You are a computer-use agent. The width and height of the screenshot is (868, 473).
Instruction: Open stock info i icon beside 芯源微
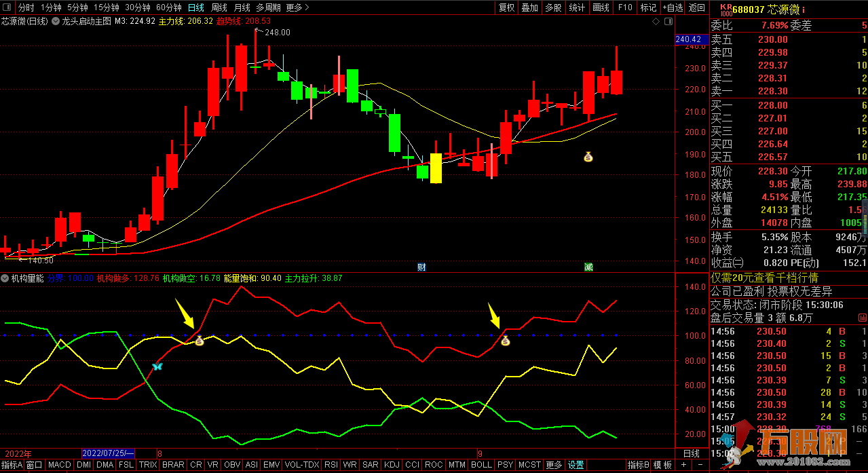(x=804, y=10)
